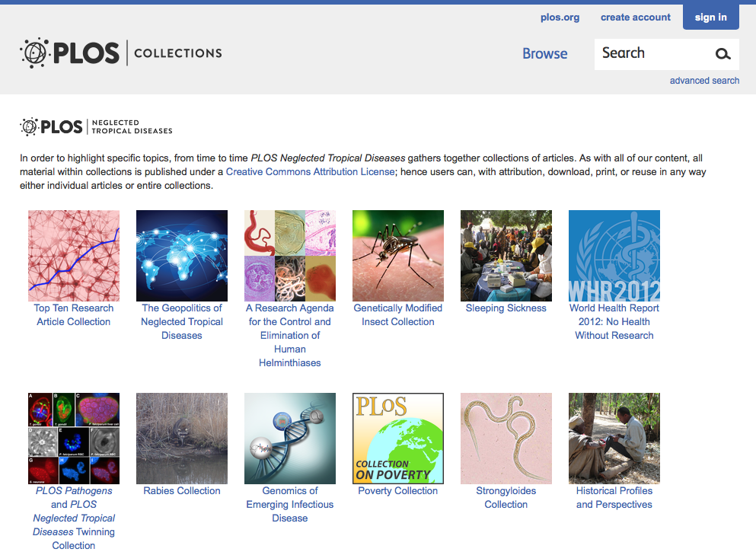Open the advanced search link

click(704, 81)
